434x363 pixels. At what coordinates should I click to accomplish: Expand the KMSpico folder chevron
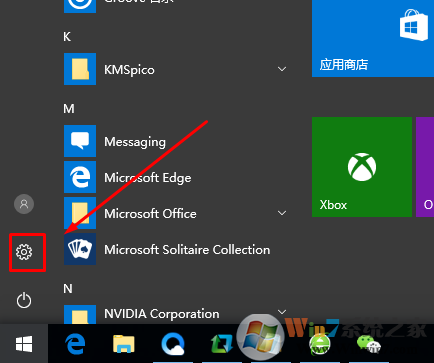[282, 69]
